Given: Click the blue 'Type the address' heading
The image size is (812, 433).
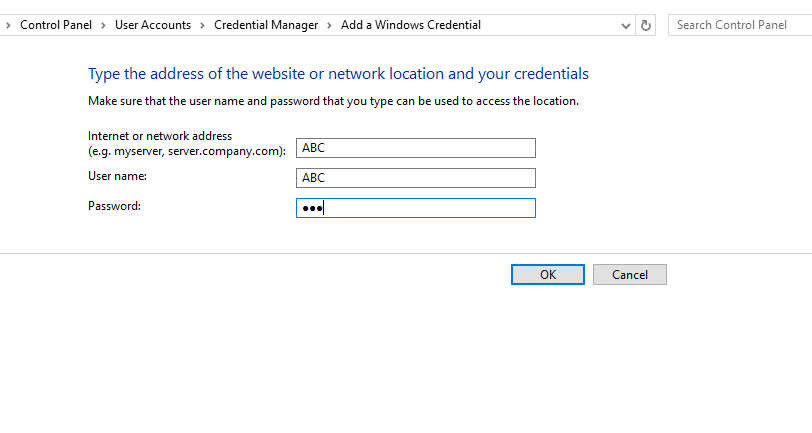Looking at the screenshot, I should [x=338, y=74].
